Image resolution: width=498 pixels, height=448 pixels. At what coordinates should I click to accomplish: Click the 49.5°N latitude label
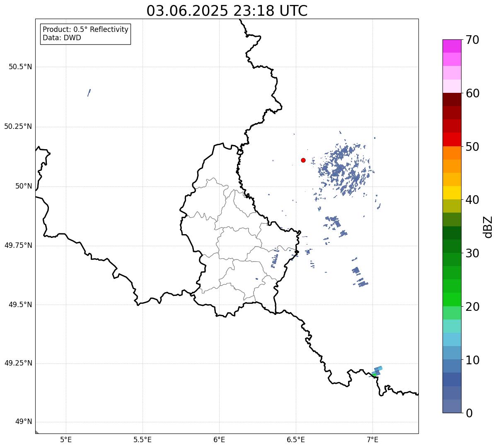coord(20,305)
